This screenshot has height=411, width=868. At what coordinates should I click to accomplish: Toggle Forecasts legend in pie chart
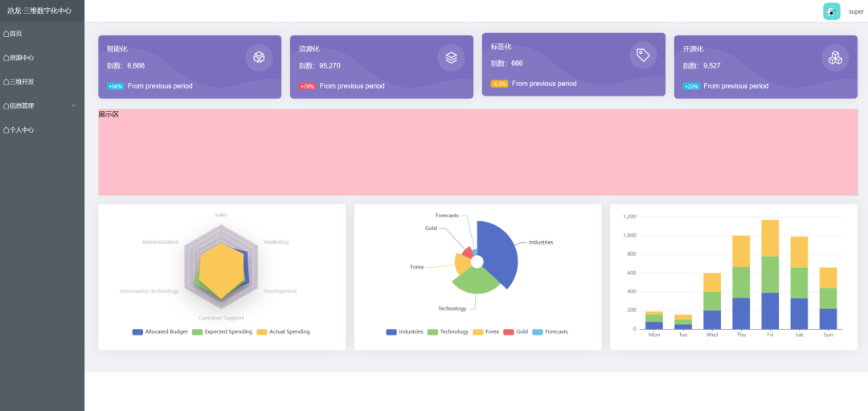(551, 332)
